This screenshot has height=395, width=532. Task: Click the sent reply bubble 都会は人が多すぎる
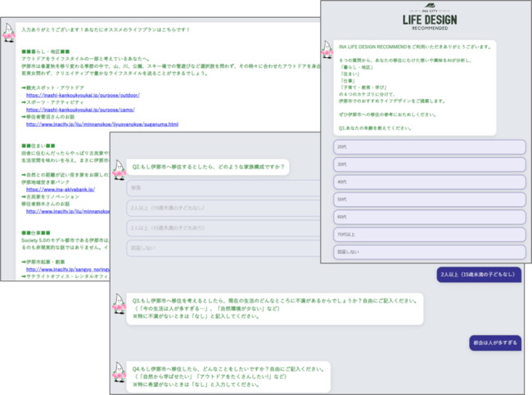point(495,341)
